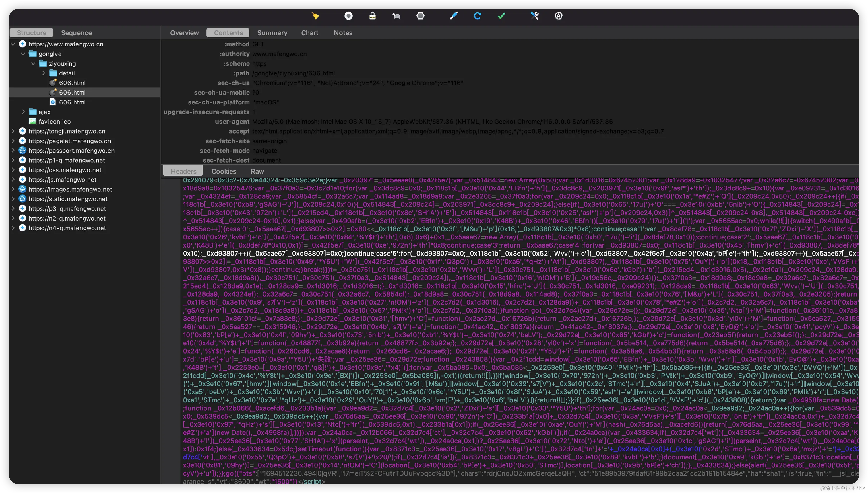The image size is (868, 493).
Task: Enable SSL Proxying via the lock icon
Action: coord(372,15)
